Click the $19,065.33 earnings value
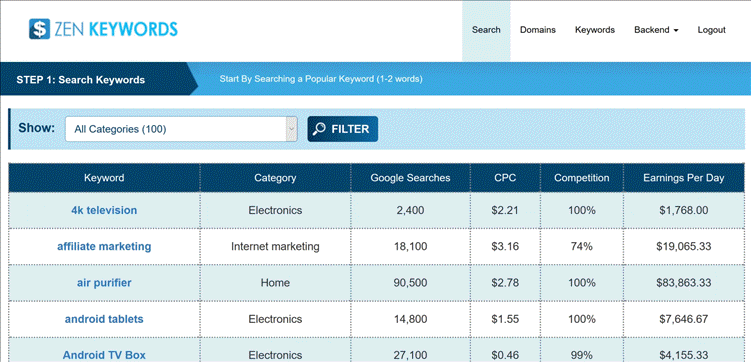The width and height of the screenshot is (751, 362). pos(684,247)
